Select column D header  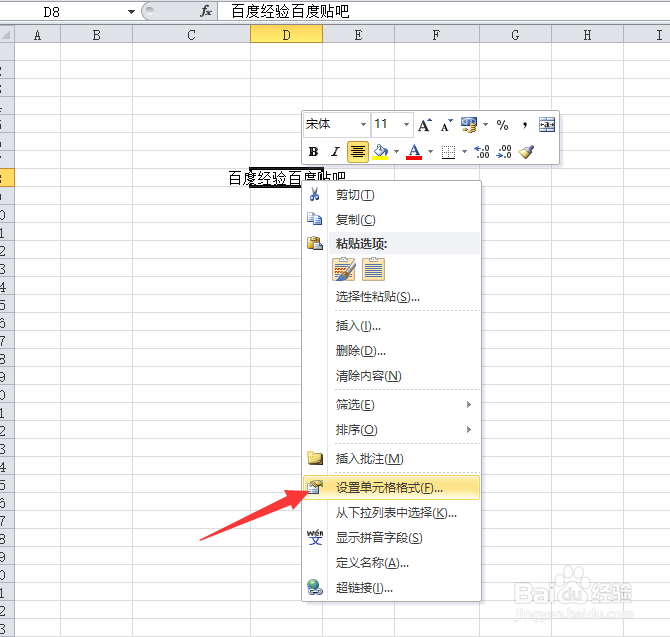286,35
